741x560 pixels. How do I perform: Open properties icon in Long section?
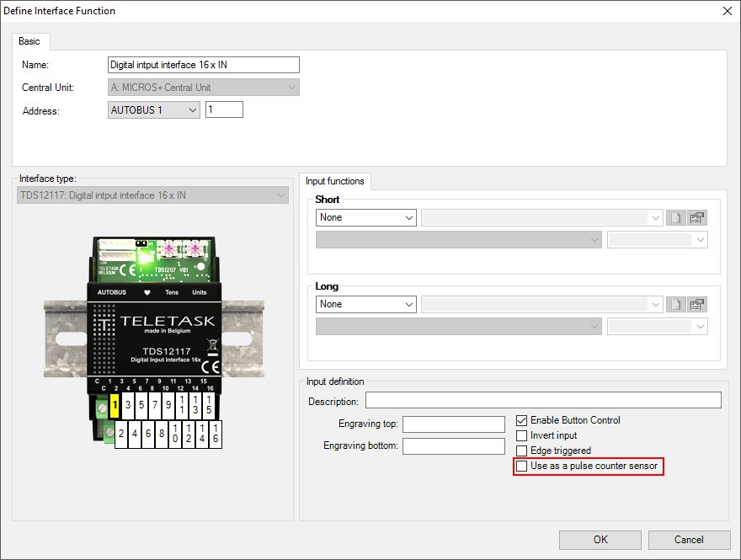click(x=697, y=304)
